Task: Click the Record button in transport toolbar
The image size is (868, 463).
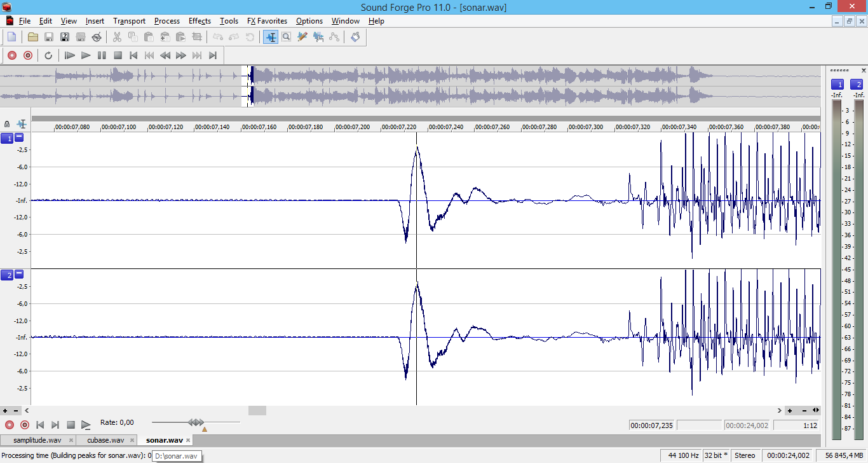Action: coord(11,55)
